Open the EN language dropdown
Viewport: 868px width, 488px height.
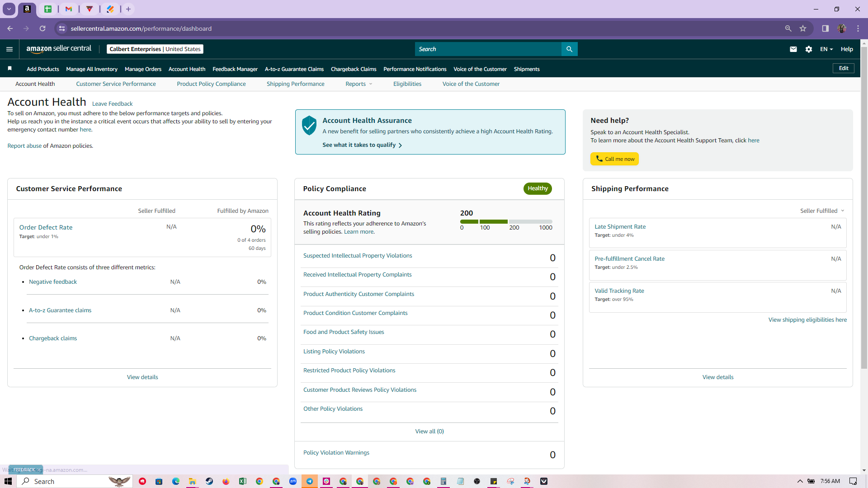tap(826, 49)
